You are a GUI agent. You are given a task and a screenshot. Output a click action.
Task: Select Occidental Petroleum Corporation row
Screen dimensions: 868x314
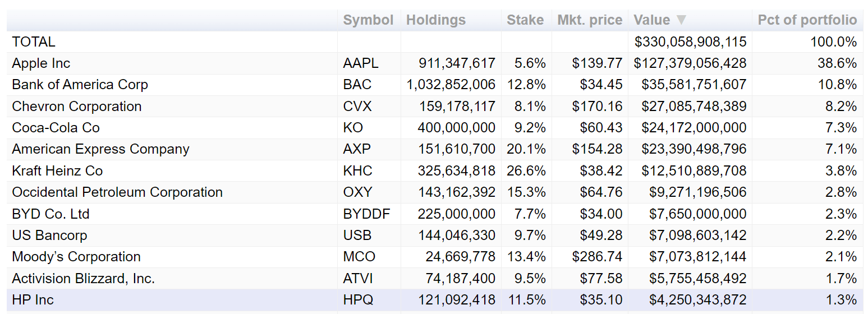pos(117,192)
